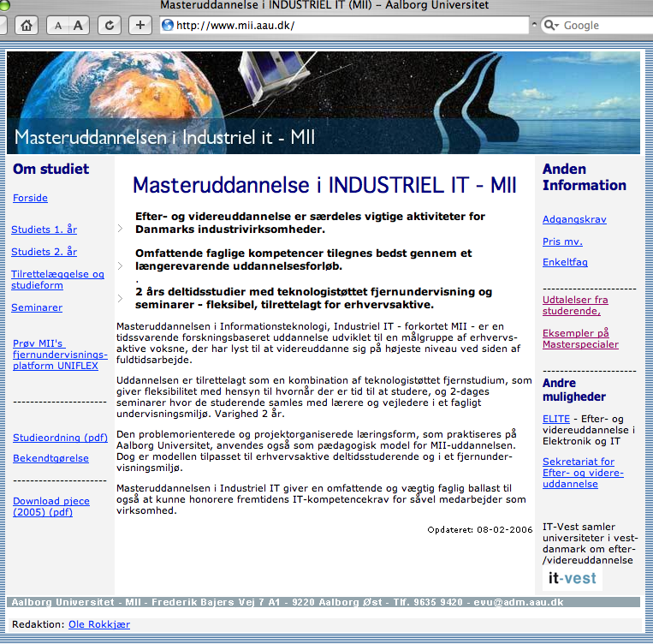The width and height of the screenshot is (653, 644).
Task: Click the globe site icon in address bar
Action: (x=168, y=26)
